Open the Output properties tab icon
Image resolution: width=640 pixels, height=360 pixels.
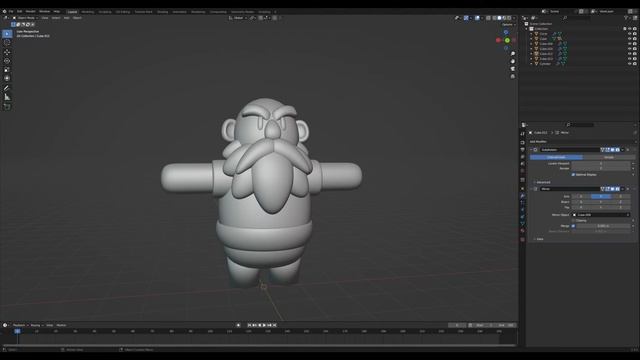point(522,149)
